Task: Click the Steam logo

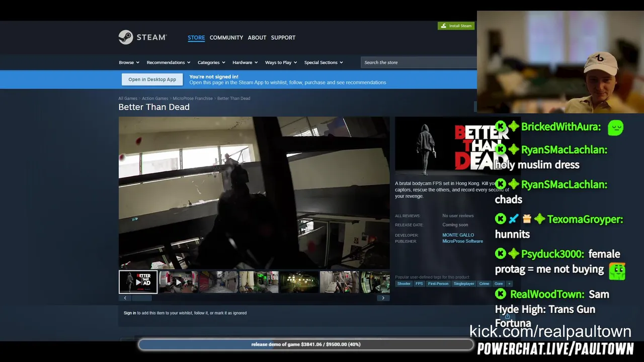Action: 142,37
